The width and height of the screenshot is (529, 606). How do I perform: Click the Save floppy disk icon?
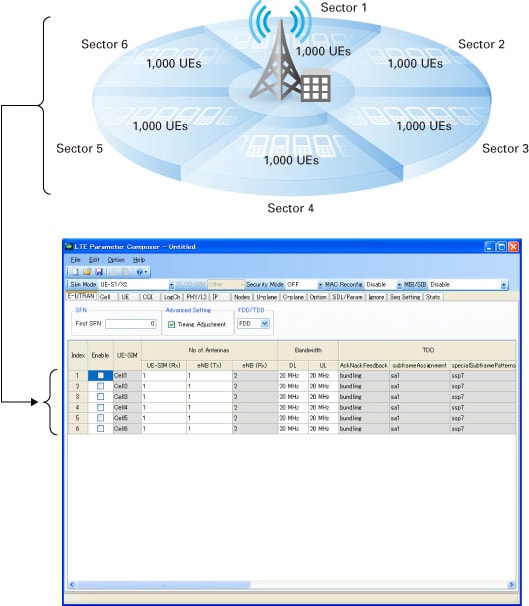99,272
